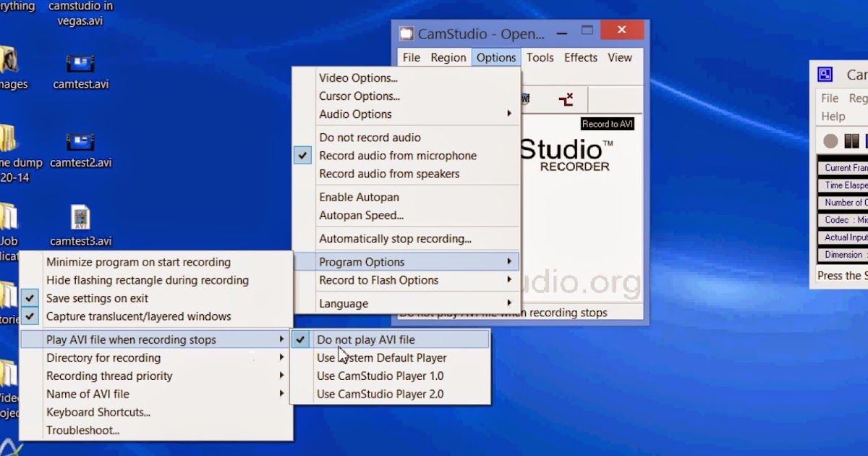Image resolution: width=868 pixels, height=456 pixels.
Task: Select the camtest3.avi desktop file icon
Action: pos(80,218)
